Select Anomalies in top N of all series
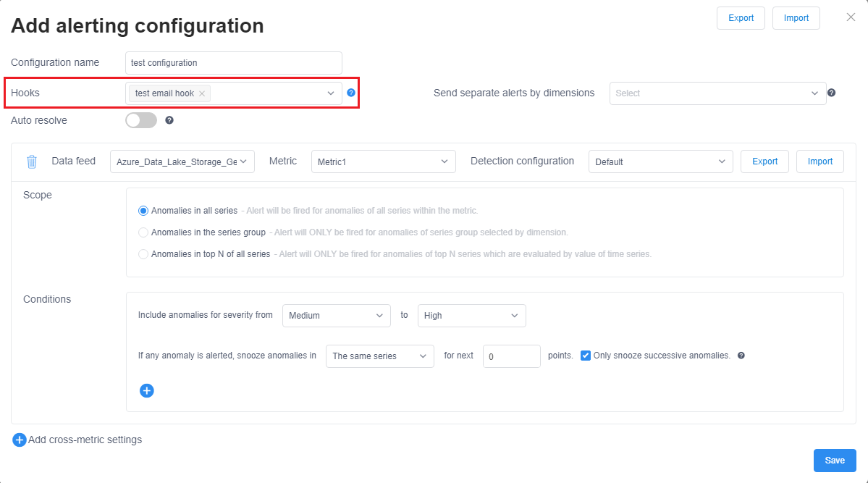The height and width of the screenshot is (483, 868). tap(143, 254)
